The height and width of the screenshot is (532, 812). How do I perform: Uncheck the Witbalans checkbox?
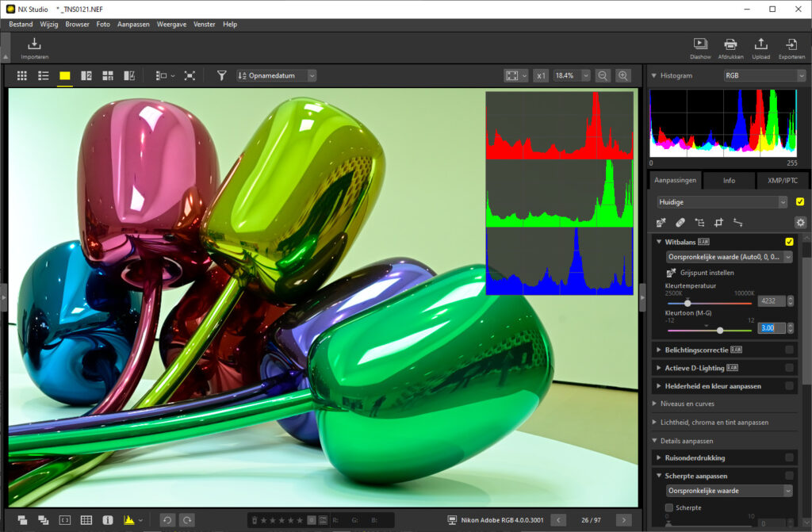pos(789,242)
